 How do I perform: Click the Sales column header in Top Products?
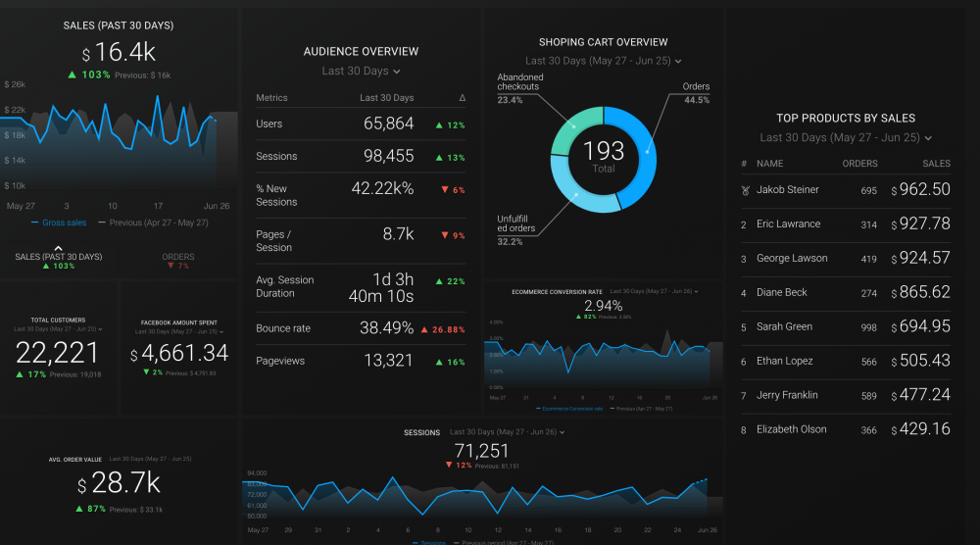click(936, 164)
